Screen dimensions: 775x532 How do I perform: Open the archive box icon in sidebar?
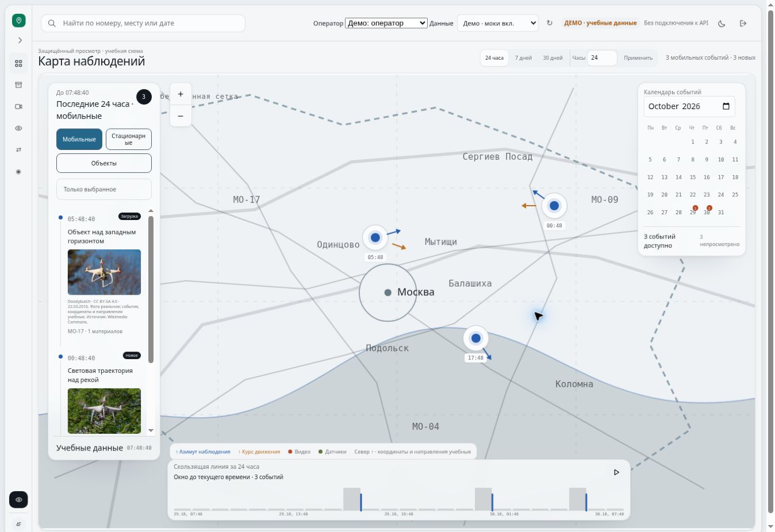click(x=18, y=85)
